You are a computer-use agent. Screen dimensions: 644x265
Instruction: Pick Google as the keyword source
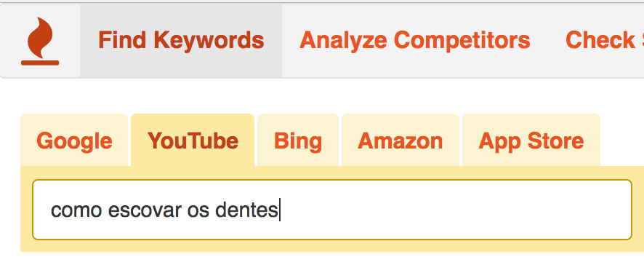pyautogui.click(x=74, y=141)
